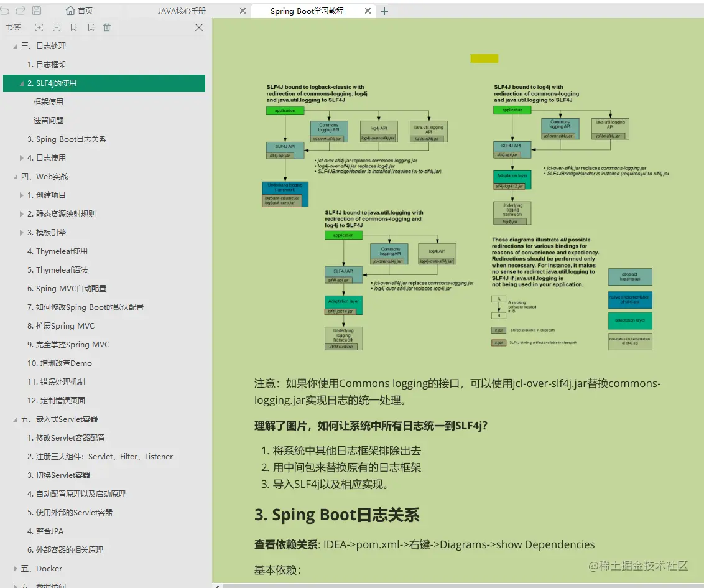This screenshot has height=588, width=704.
Task: Close the 书签 bookmarks panel
Action: [x=199, y=27]
